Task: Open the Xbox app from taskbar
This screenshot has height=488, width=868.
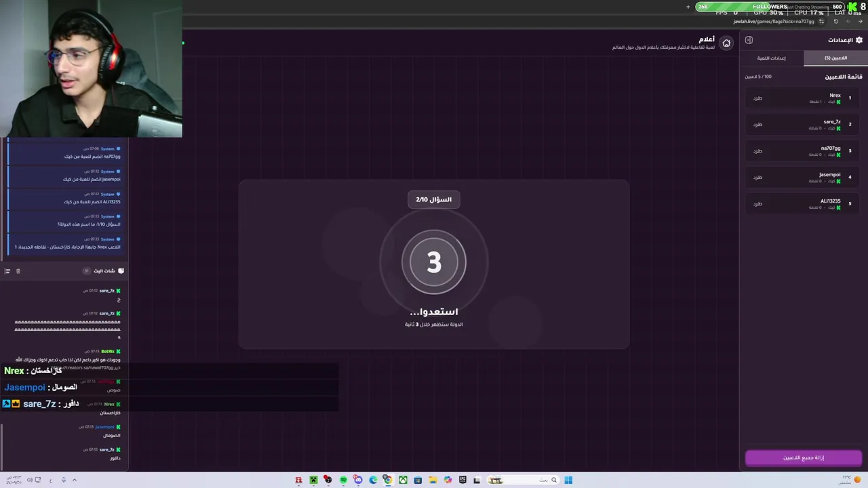Action: pyautogui.click(x=403, y=480)
